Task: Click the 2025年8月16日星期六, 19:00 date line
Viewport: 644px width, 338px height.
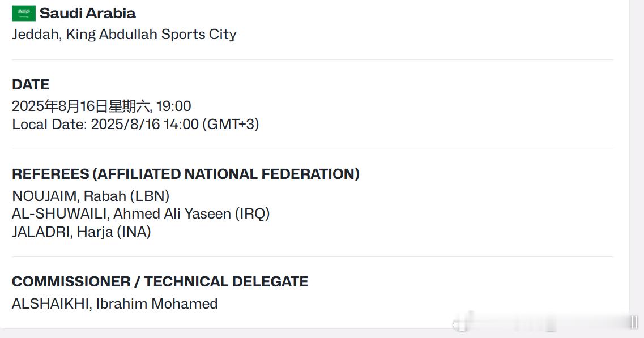Action: [101, 106]
